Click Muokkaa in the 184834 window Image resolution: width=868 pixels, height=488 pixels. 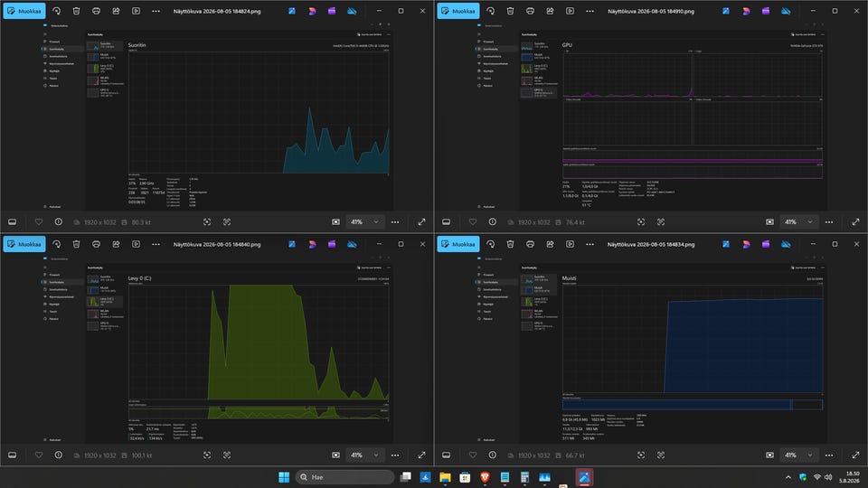[x=458, y=244]
